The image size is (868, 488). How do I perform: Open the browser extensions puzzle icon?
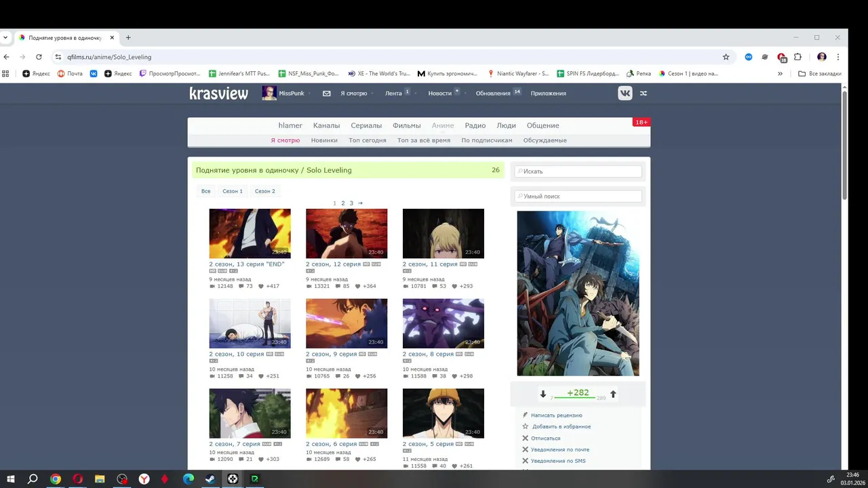(797, 57)
